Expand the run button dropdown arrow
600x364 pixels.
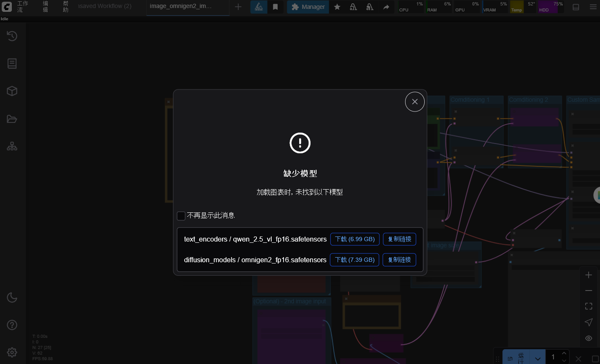pos(537,358)
